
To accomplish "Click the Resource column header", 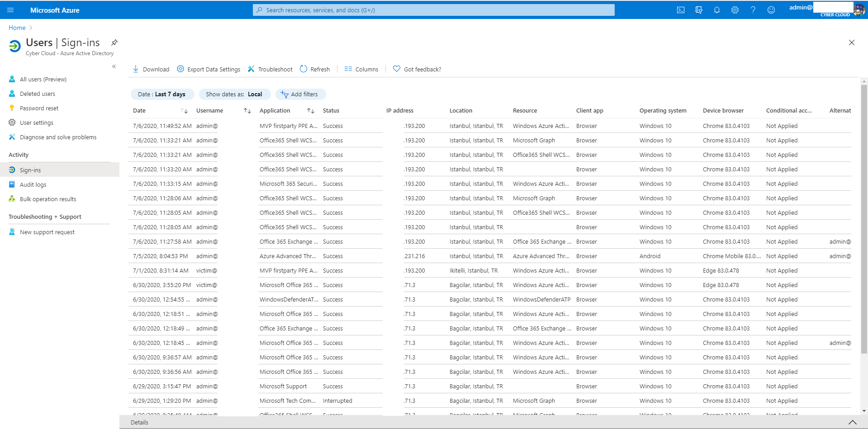I will [525, 111].
